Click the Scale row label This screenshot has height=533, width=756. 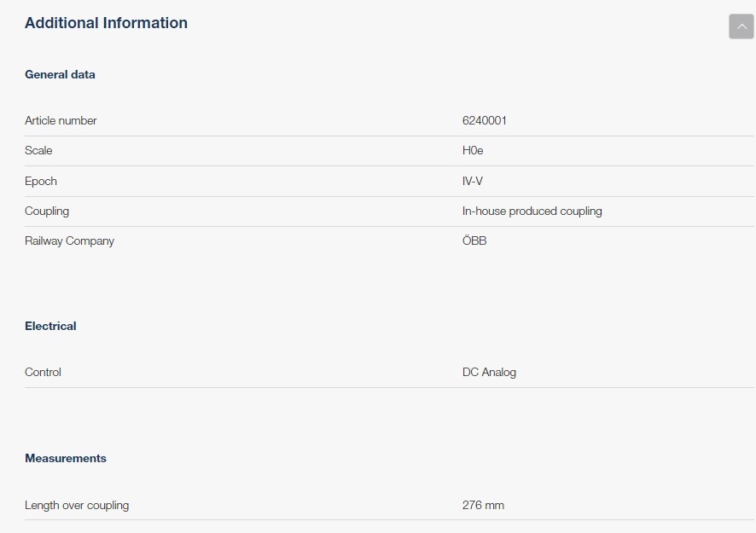[38, 151]
